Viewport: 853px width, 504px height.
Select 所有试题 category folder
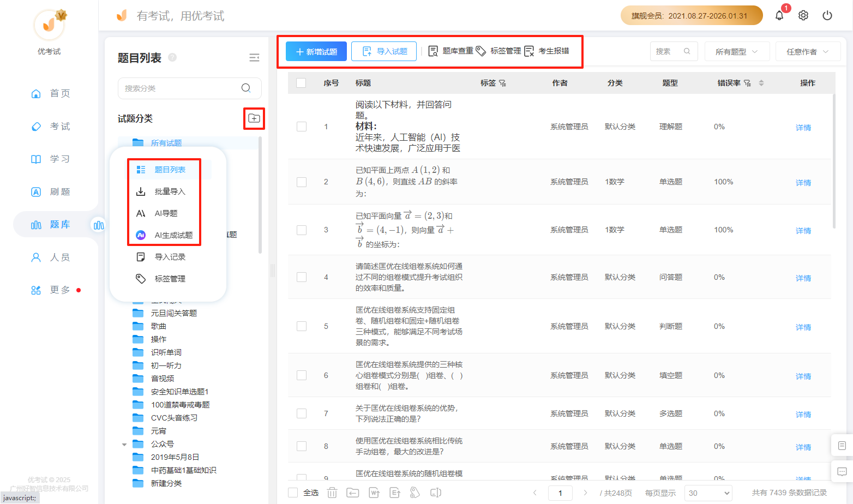coord(166,143)
